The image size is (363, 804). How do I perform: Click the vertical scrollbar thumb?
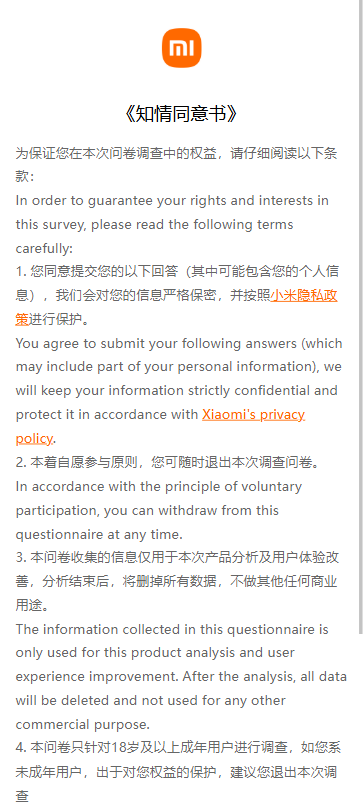tap(361, 316)
